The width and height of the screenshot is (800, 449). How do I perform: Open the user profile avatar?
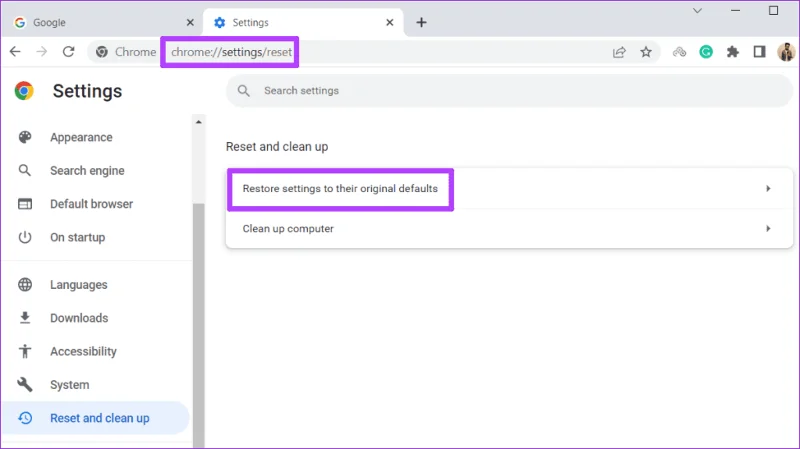coord(786,52)
